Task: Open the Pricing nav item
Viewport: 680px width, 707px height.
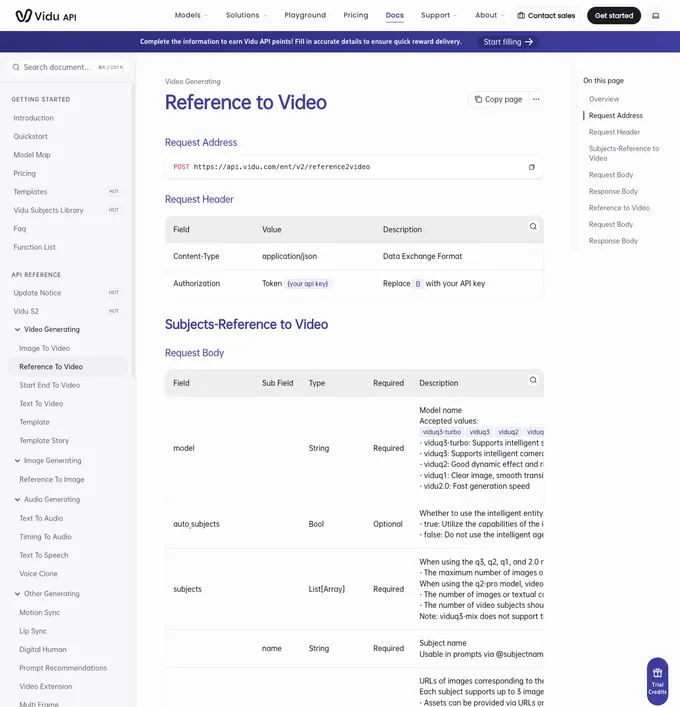Action: click(356, 15)
